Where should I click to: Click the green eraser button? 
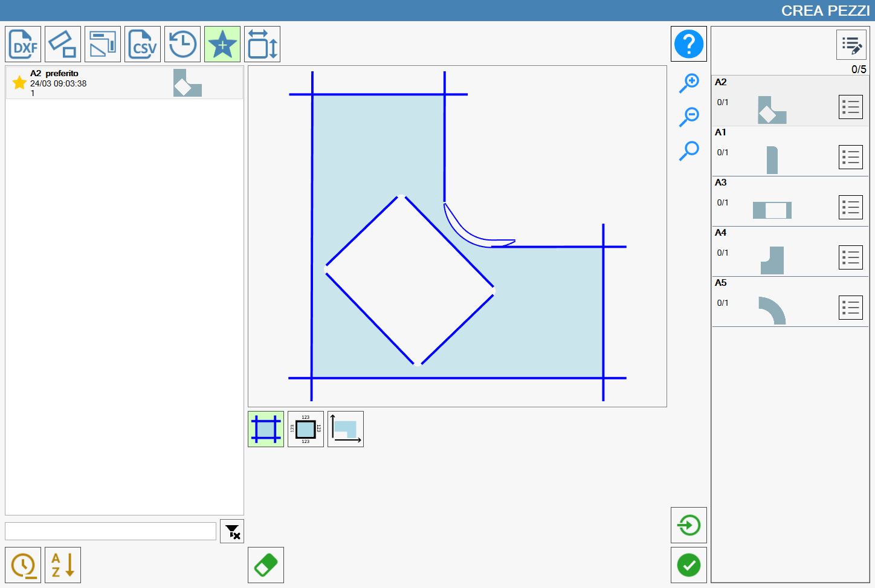pyautogui.click(x=266, y=565)
